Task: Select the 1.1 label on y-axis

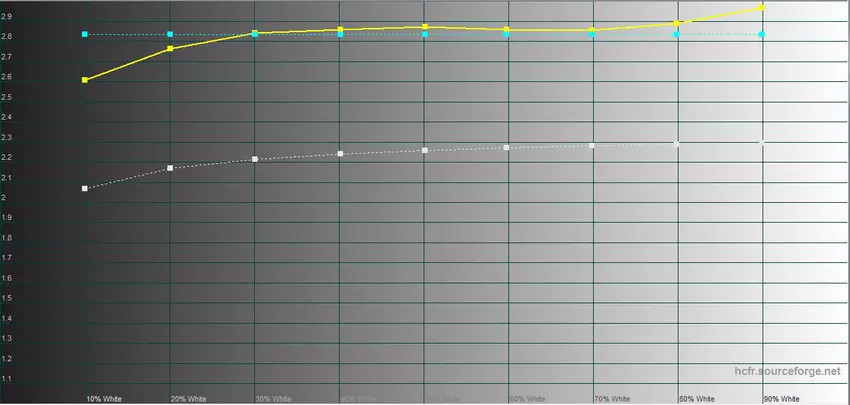Action: click(x=8, y=378)
